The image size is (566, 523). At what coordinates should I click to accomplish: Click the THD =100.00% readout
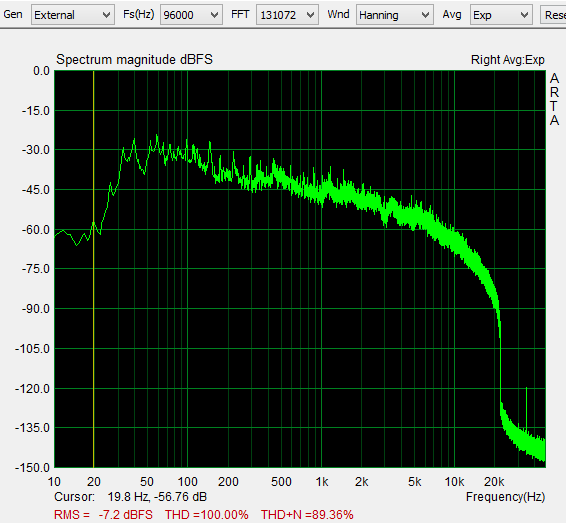206,515
